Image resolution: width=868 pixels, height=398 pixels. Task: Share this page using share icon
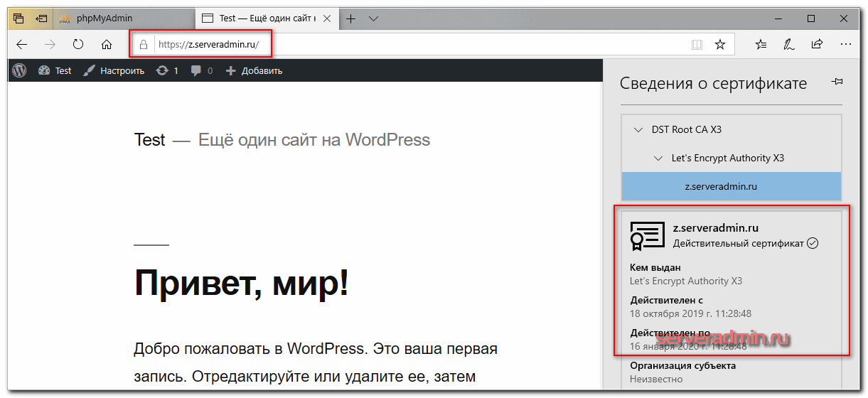817,44
